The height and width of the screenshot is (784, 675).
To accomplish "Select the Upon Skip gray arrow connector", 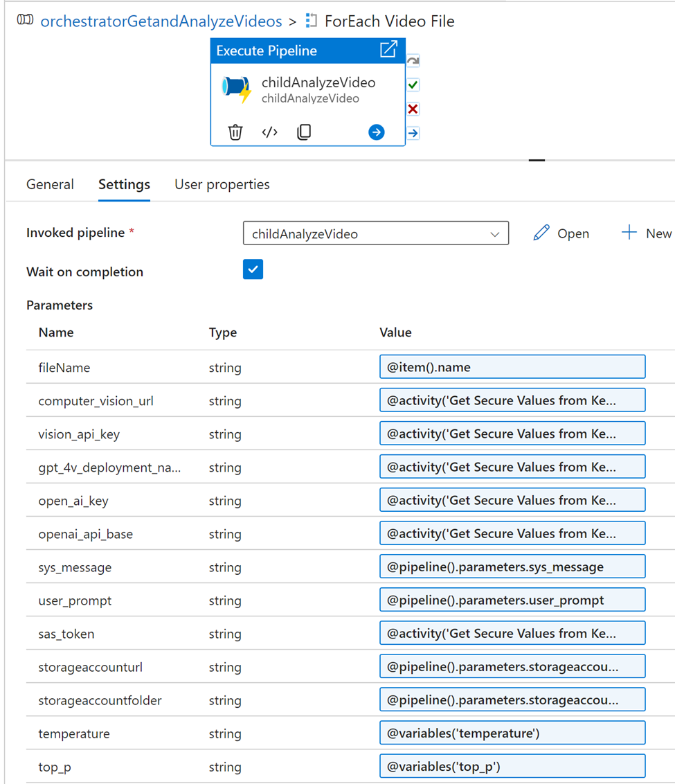I will click(413, 61).
